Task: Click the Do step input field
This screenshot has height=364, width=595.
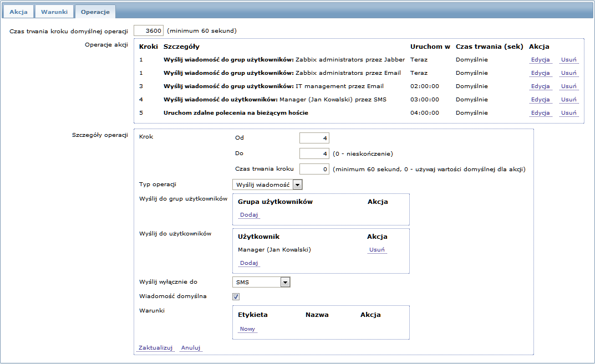Action: point(314,153)
